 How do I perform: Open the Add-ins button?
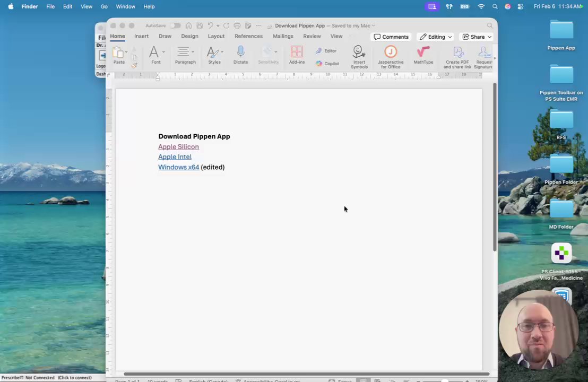pyautogui.click(x=297, y=55)
